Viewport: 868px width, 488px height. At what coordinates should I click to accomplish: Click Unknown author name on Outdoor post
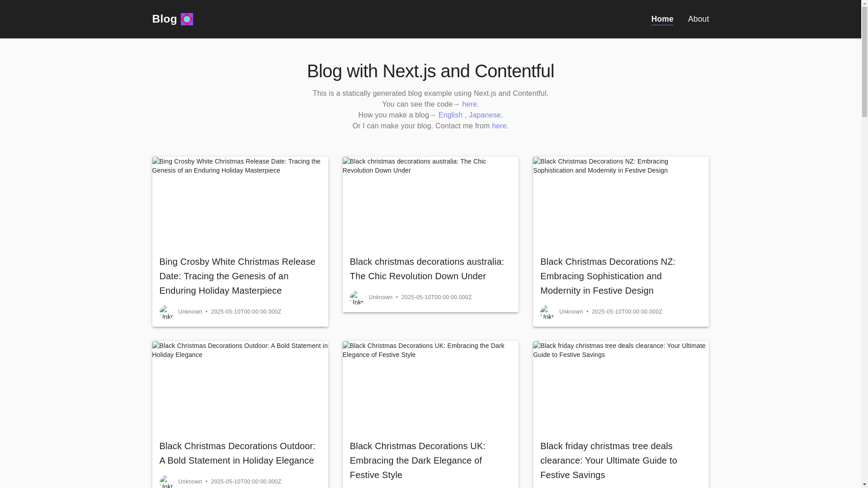(x=190, y=482)
